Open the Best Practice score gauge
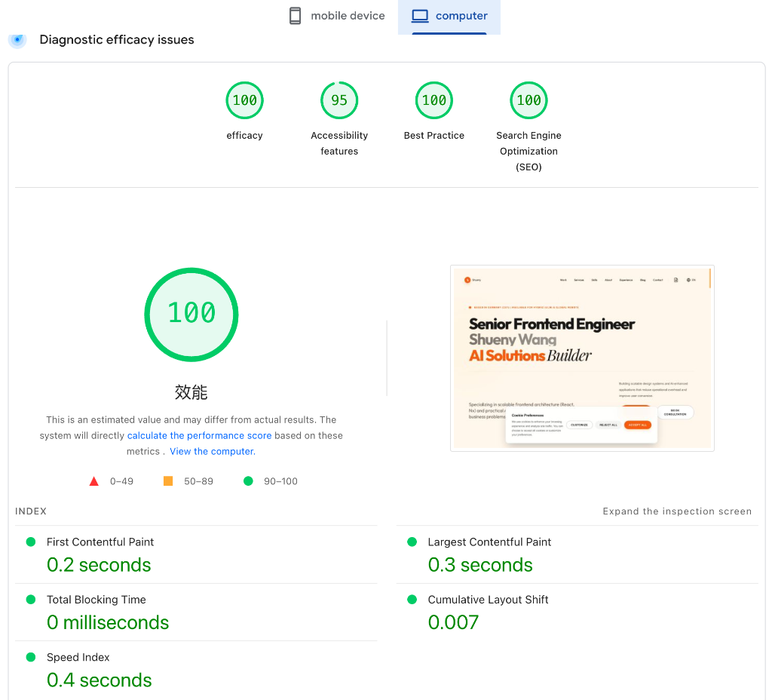This screenshot has height=700, width=772. (x=434, y=100)
